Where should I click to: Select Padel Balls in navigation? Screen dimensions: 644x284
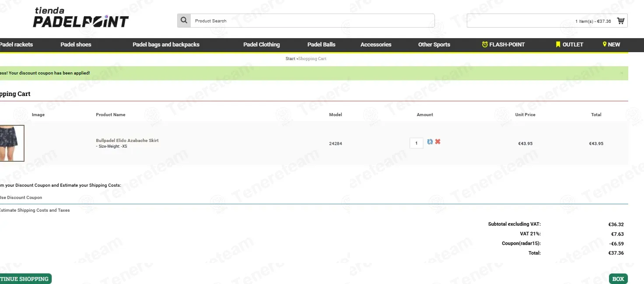[x=321, y=44]
